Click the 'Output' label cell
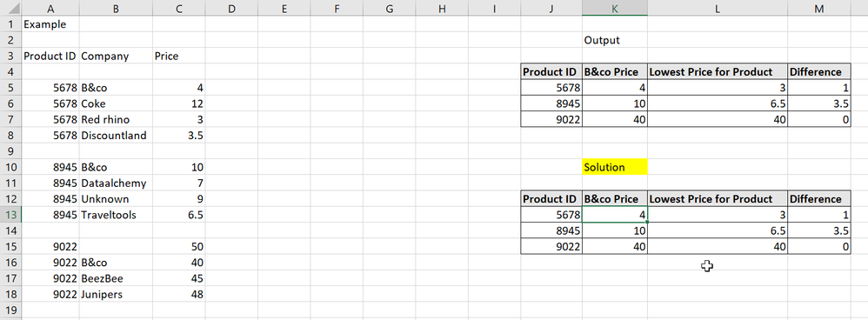This screenshot has width=868, height=320. pos(614,40)
